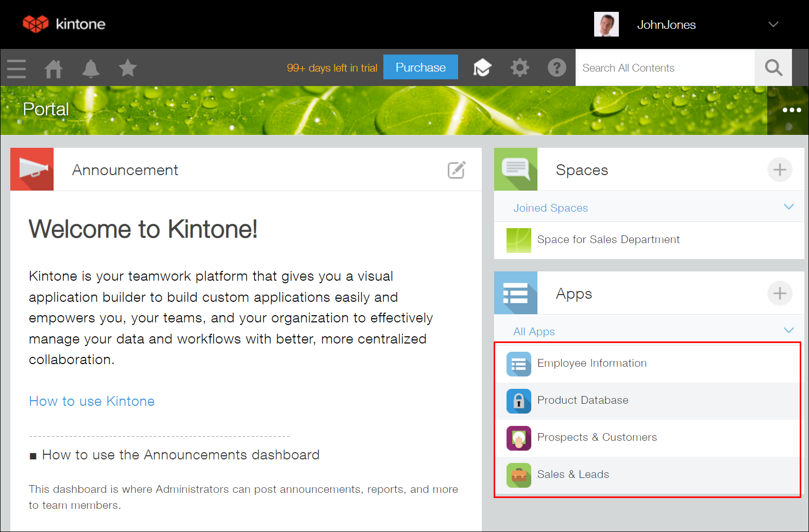Open notifications bell

(x=91, y=68)
